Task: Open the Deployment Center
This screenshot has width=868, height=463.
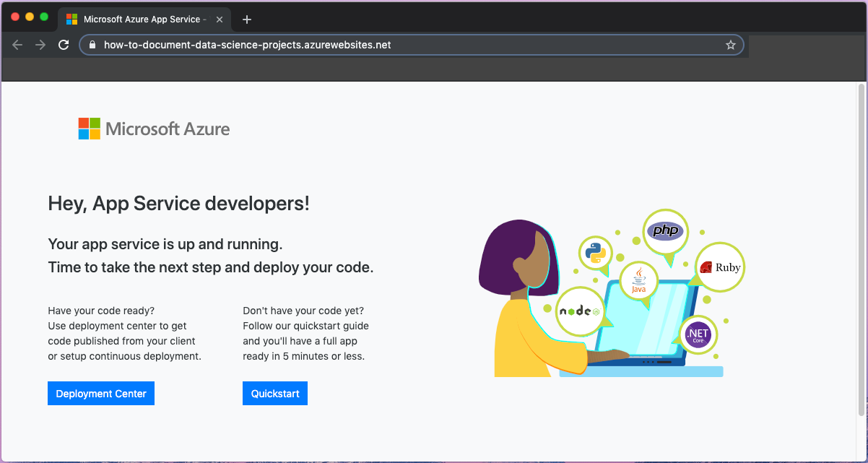Action: tap(100, 393)
